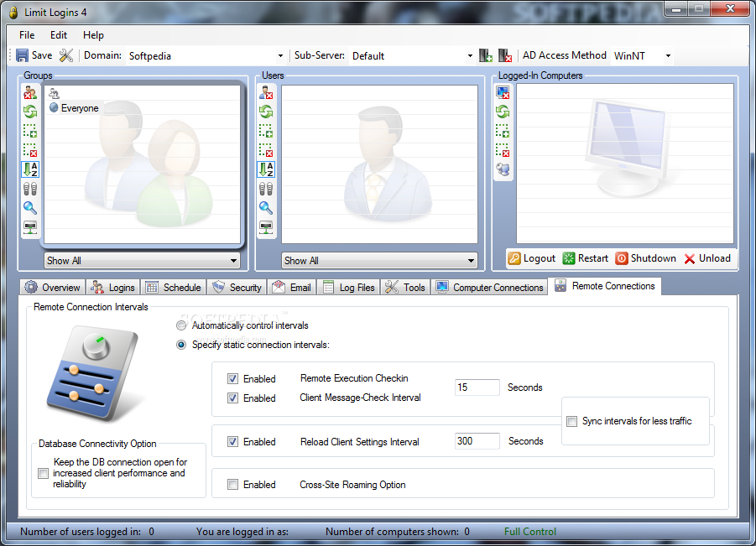Image resolution: width=756 pixels, height=546 pixels.
Task: Open the Domain dropdown showing Softpedia
Action: [206, 56]
